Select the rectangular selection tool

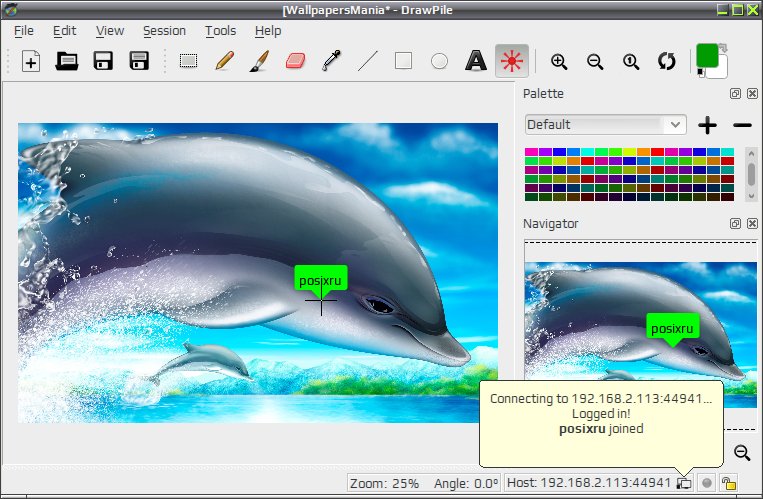point(188,61)
